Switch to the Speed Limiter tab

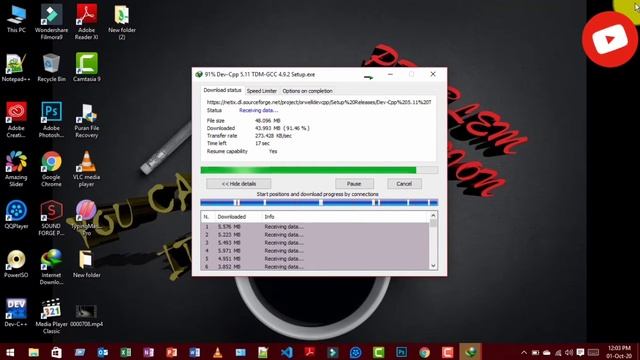262,91
